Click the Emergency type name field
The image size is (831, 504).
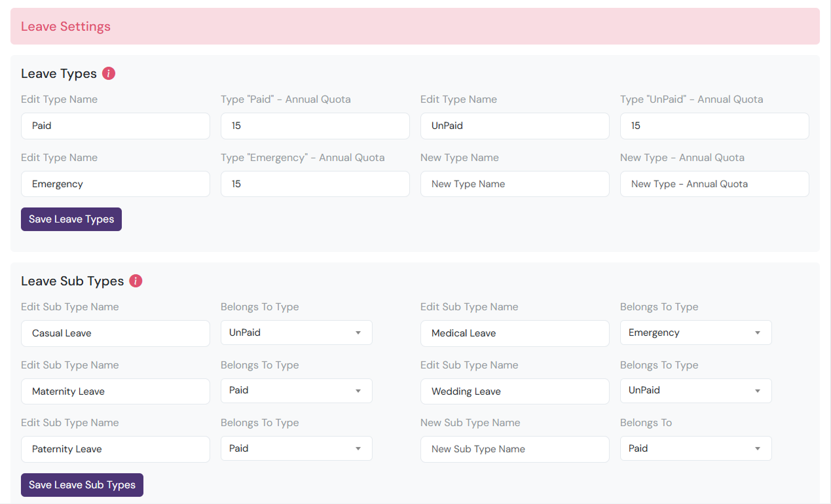click(x=115, y=184)
